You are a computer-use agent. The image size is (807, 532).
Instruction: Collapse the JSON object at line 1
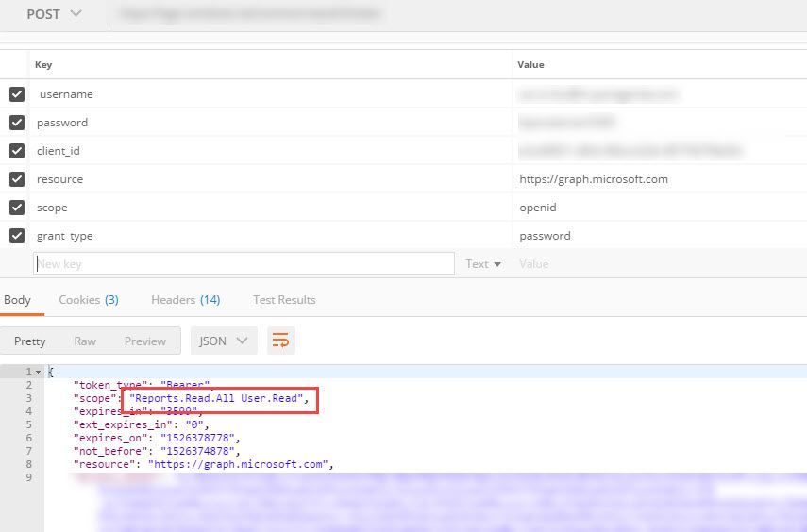click(38, 372)
